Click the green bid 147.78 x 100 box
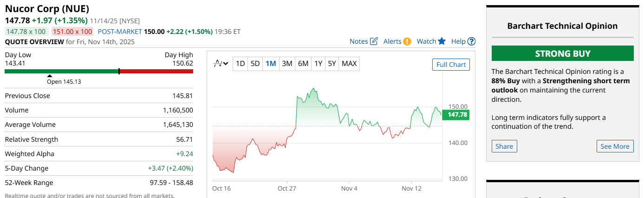The image size is (644, 198). tap(26, 32)
